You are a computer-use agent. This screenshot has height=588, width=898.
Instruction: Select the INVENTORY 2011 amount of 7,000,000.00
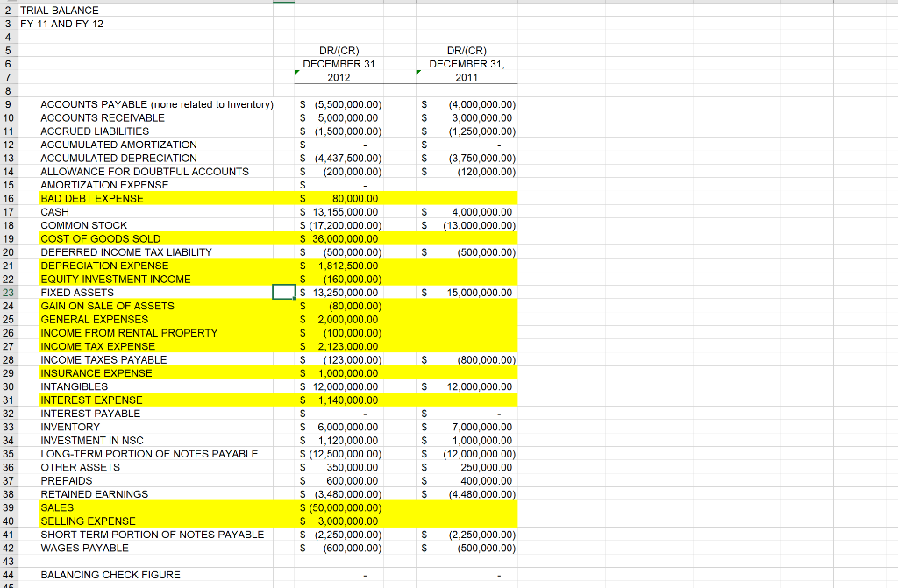coord(467,427)
